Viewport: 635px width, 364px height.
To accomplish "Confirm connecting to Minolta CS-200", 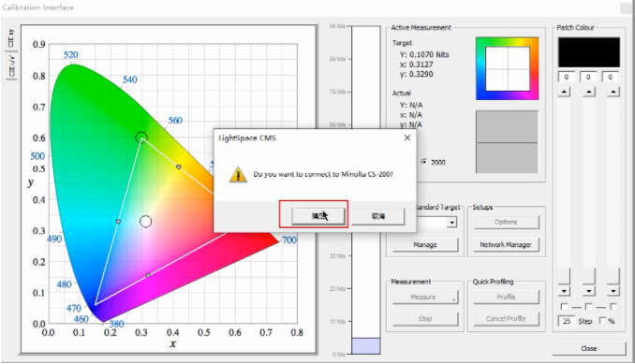I will (318, 216).
